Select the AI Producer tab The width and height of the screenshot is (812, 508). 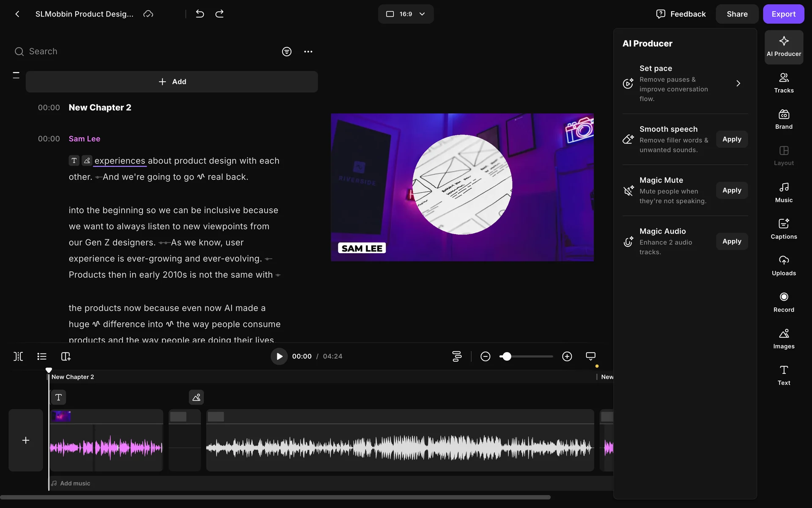784,47
